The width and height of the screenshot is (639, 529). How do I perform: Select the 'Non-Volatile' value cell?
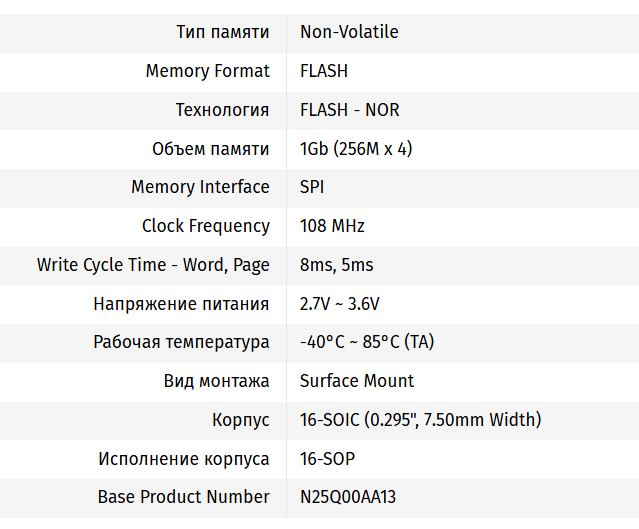click(x=349, y=32)
